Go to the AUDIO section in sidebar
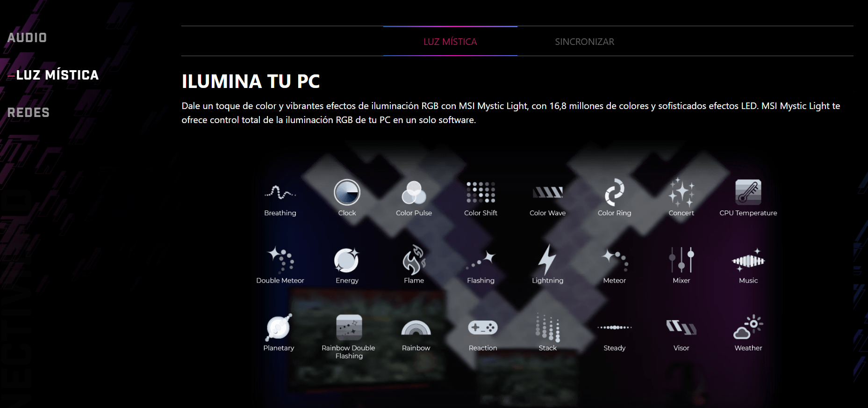868x408 pixels. click(x=27, y=37)
